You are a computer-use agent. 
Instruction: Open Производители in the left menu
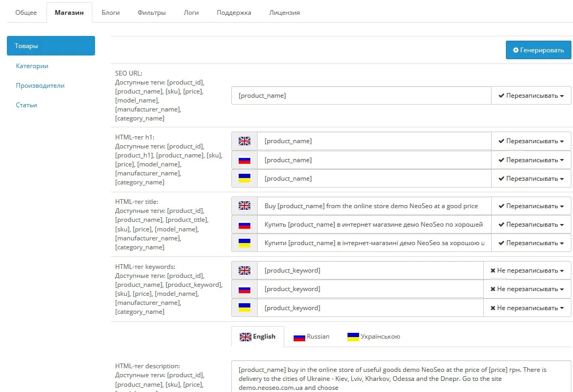tap(40, 86)
